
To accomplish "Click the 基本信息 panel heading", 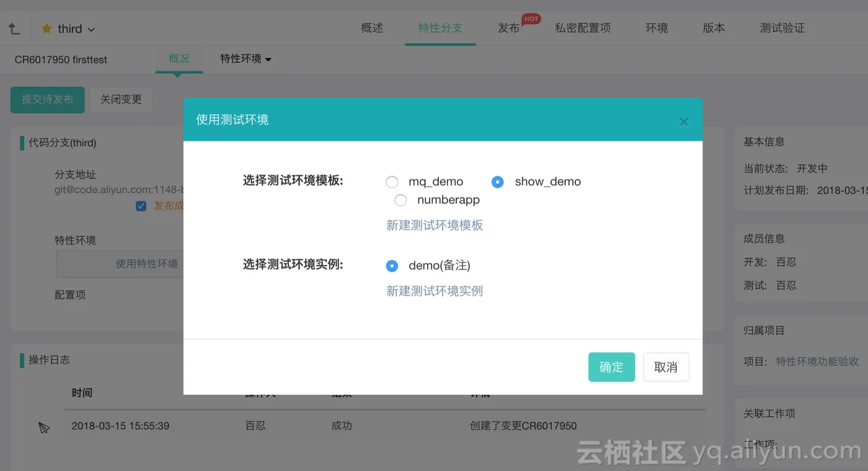I will point(764,141).
